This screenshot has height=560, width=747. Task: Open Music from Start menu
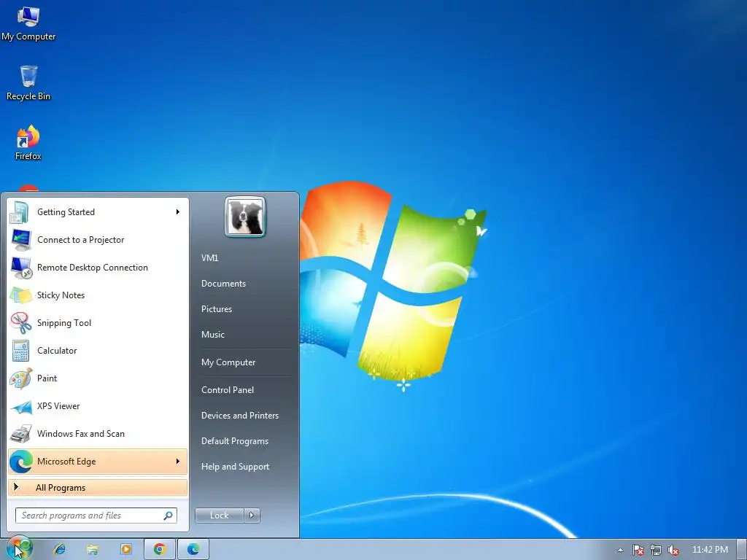[x=212, y=335]
